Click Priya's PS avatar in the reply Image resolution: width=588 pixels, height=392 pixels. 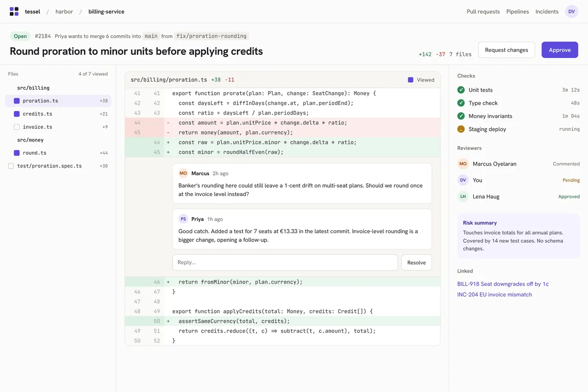[183, 219]
